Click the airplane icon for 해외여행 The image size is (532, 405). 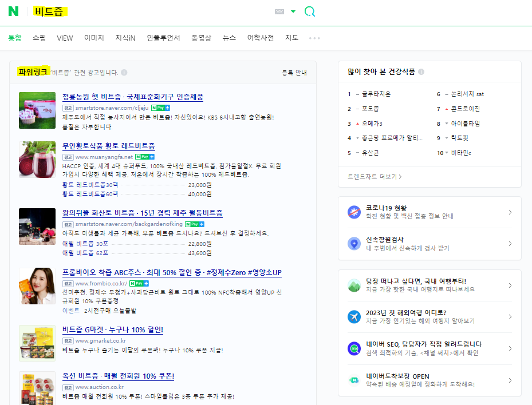click(354, 317)
